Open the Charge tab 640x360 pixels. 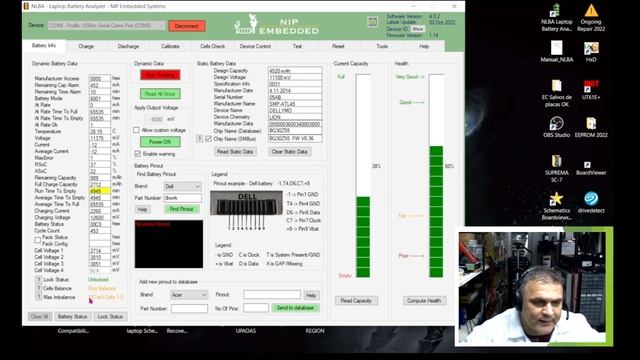point(86,46)
